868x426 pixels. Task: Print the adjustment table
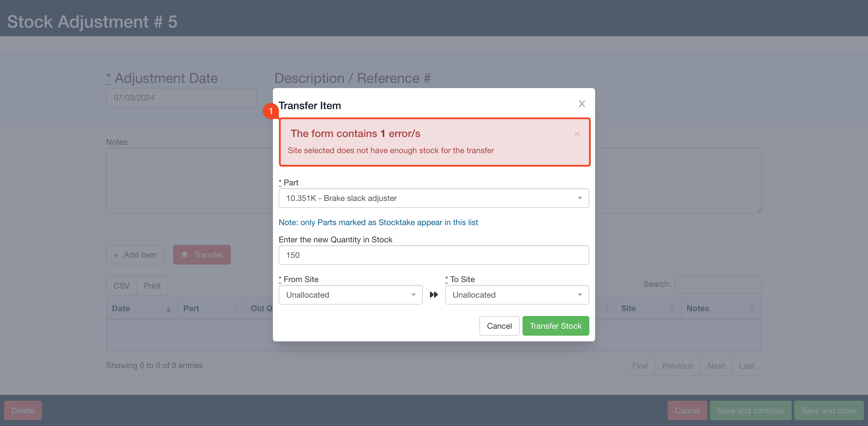pyautogui.click(x=152, y=286)
